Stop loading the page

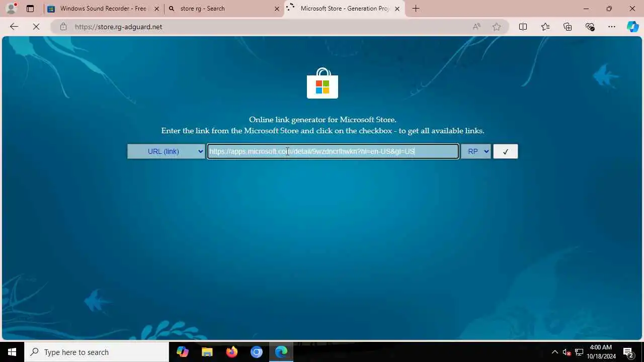(x=36, y=27)
